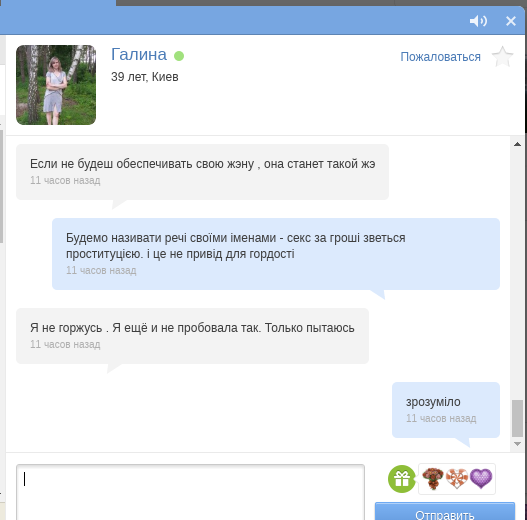Image resolution: width=527 pixels, height=520 pixels.
Task: Click the chat scrollbar up arrow
Action: tap(517, 144)
